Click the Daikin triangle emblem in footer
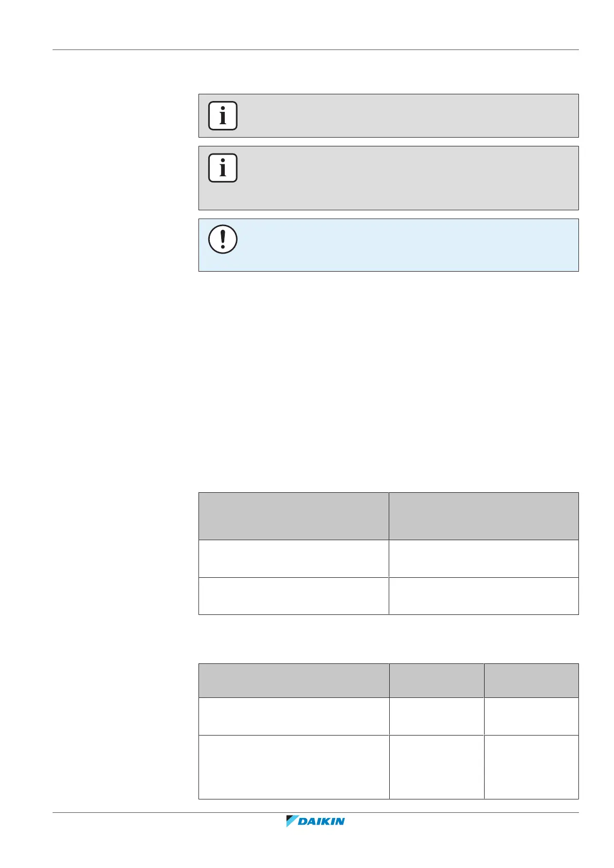This screenshot has width=614, height=868. (292, 821)
